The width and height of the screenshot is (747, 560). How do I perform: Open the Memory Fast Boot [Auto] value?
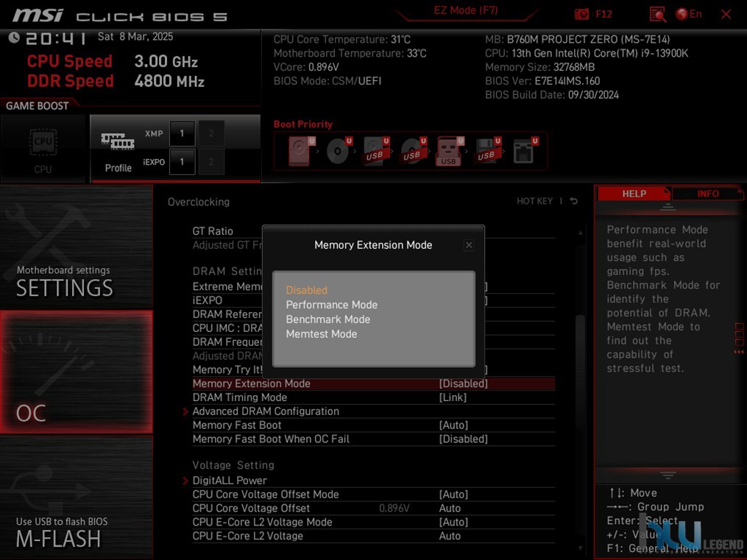pos(453,425)
